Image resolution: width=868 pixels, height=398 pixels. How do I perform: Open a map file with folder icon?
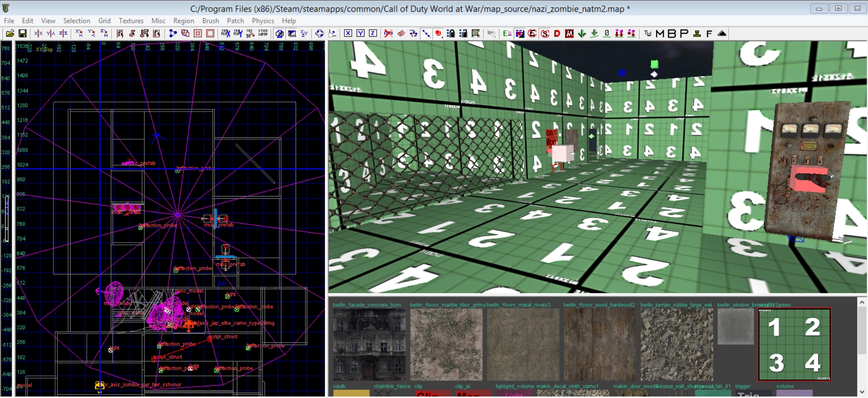[x=10, y=33]
